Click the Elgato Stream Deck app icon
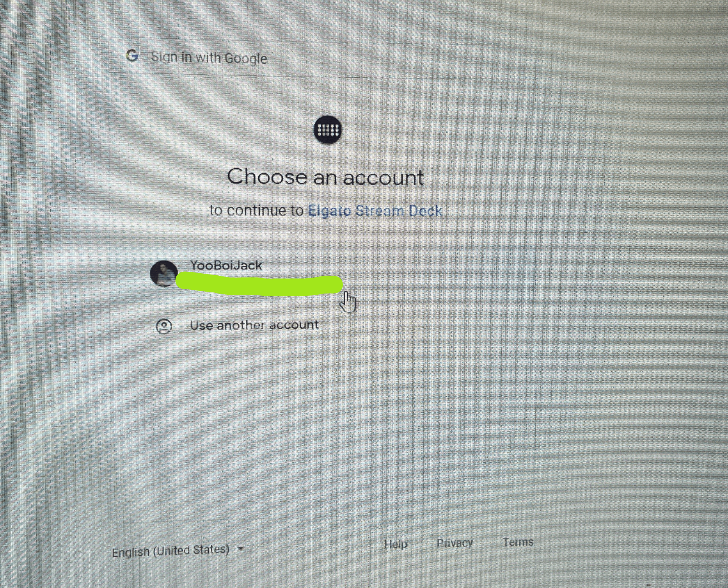 (328, 130)
